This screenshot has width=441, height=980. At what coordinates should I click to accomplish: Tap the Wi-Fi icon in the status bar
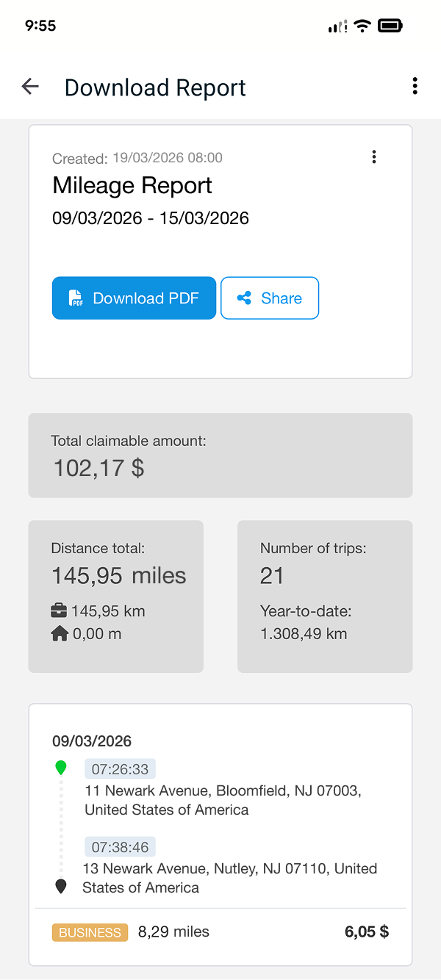pos(362,25)
